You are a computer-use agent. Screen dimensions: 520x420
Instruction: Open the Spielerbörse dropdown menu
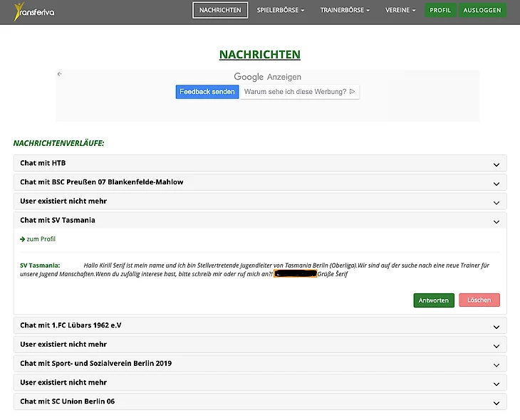click(281, 11)
